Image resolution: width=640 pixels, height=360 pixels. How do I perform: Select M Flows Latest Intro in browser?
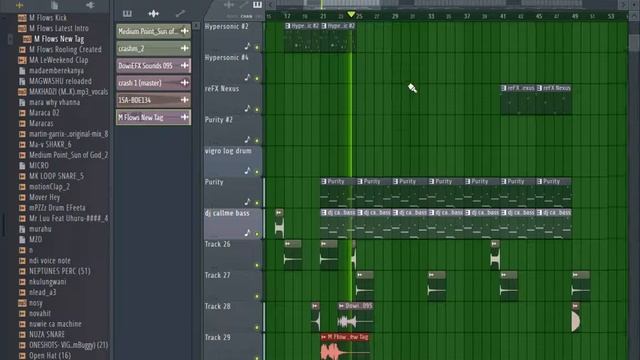(x=58, y=28)
